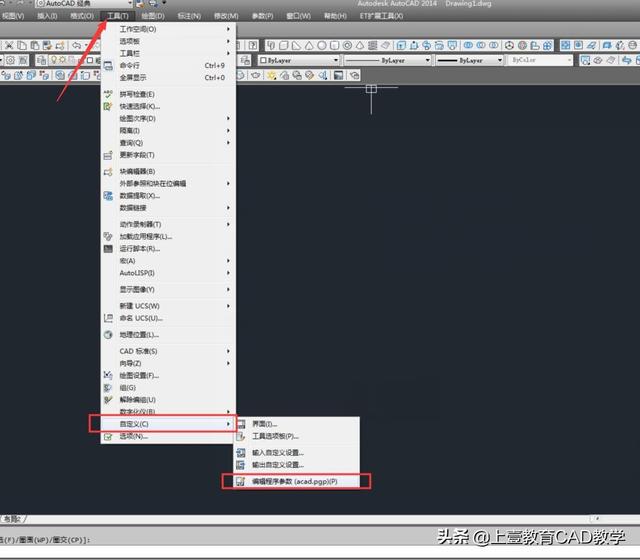640x560 pixels.
Task: Open the 视图(V) menu
Action: click(13, 16)
